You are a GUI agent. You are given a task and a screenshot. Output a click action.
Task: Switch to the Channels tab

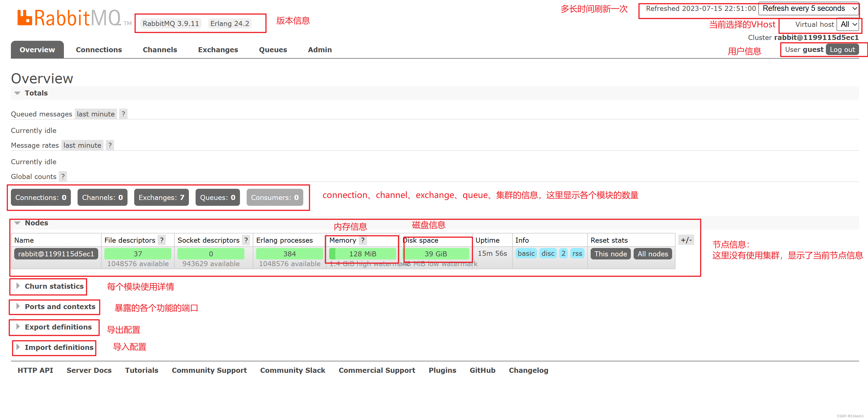pos(160,50)
